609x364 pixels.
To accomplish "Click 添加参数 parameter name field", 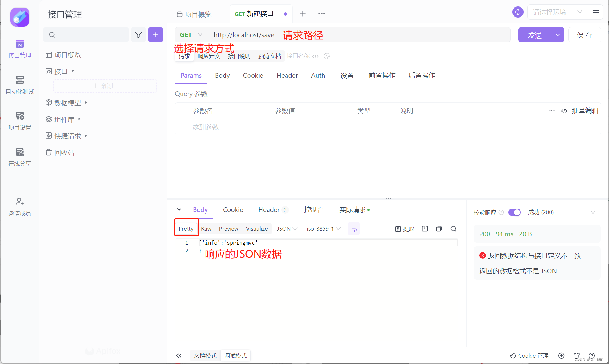I will point(206,127).
